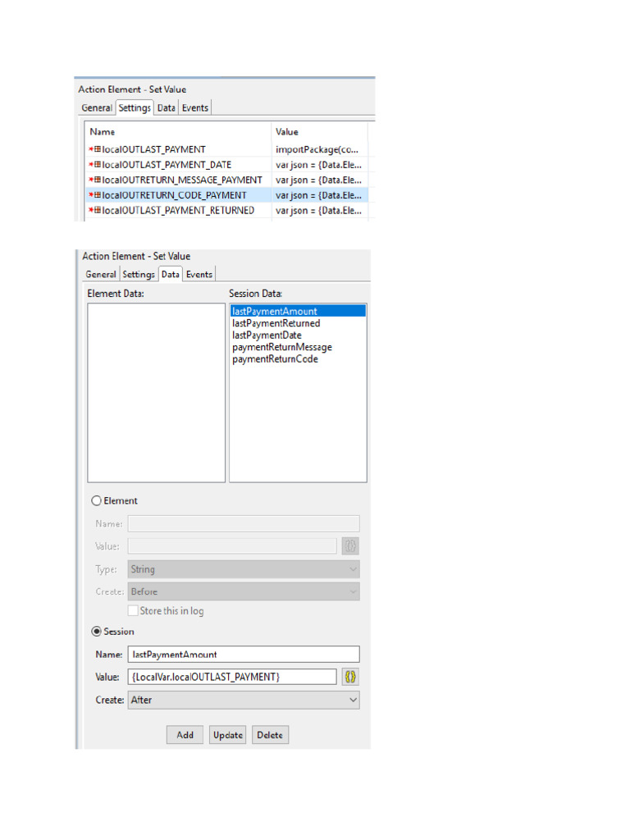The height and width of the screenshot is (840, 630).
Task: Open the Data tab in upper panel
Action: click(x=166, y=107)
